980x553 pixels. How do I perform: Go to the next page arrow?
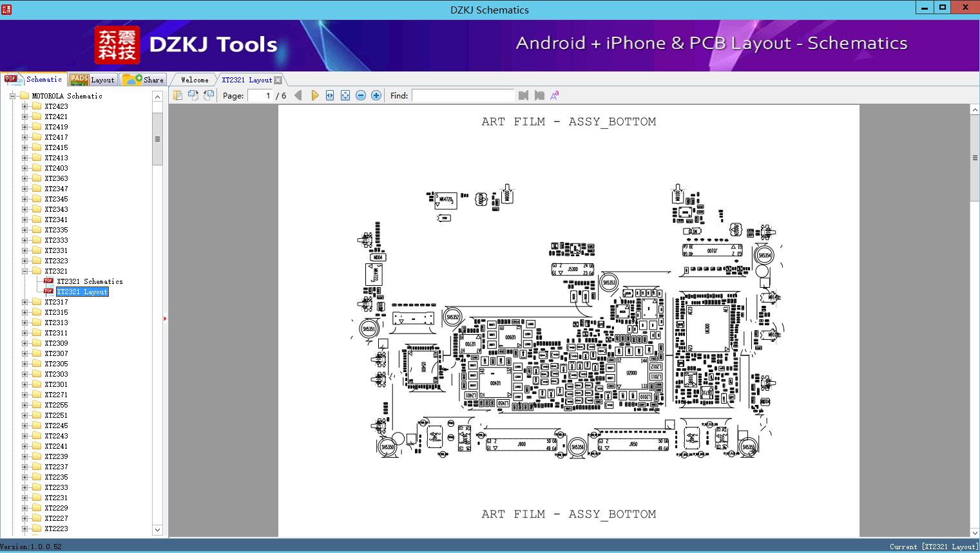[x=314, y=95]
